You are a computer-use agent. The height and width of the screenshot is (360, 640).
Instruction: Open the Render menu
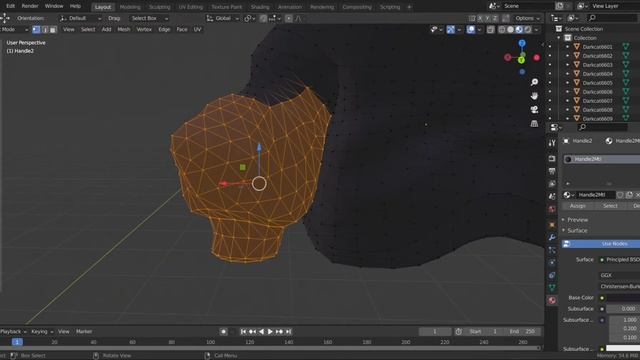click(x=30, y=6)
